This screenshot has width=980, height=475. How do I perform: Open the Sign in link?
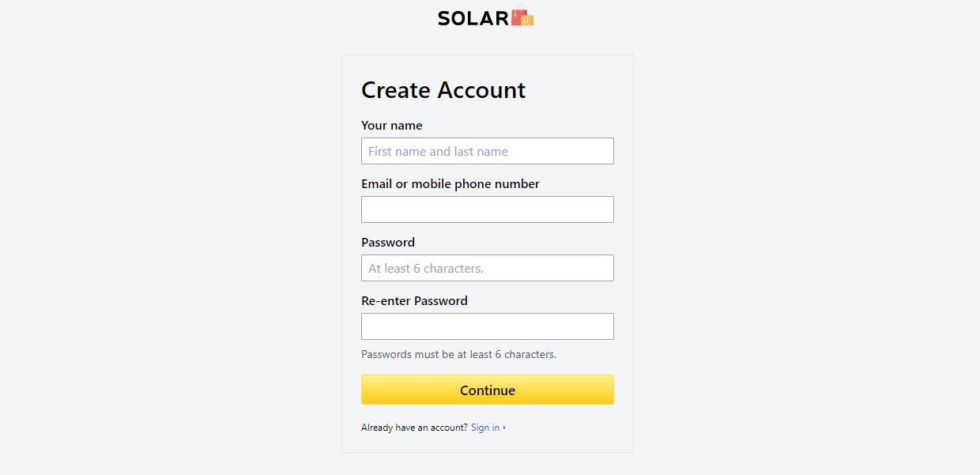coord(485,428)
